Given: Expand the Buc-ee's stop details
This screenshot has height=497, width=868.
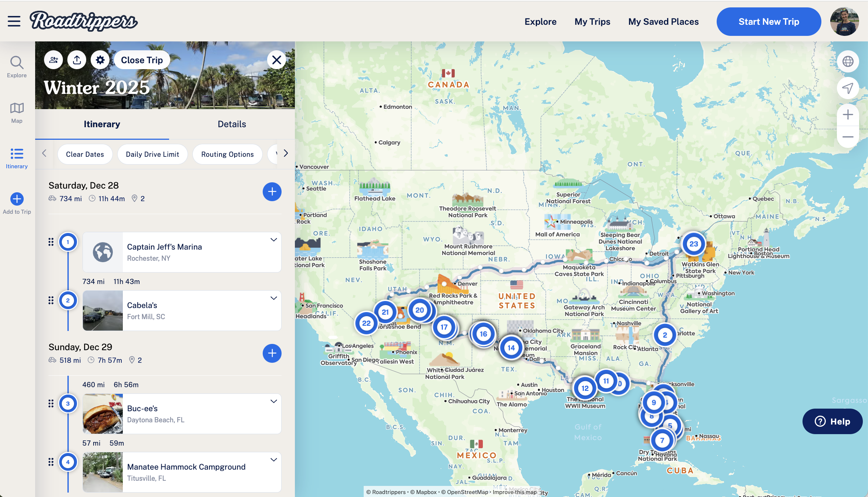Looking at the screenshot, I should (274, 401).
